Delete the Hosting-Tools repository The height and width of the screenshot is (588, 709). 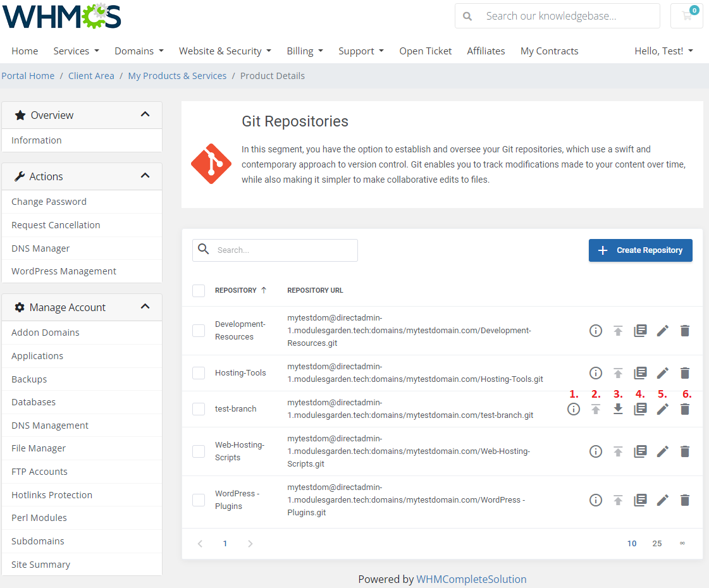[685, 373]
